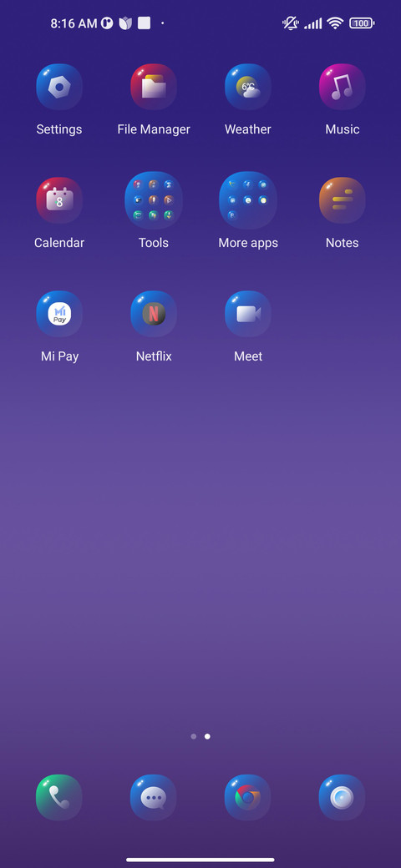Select the second page indicator dot
401x868 pixels.
click(207, 736)
